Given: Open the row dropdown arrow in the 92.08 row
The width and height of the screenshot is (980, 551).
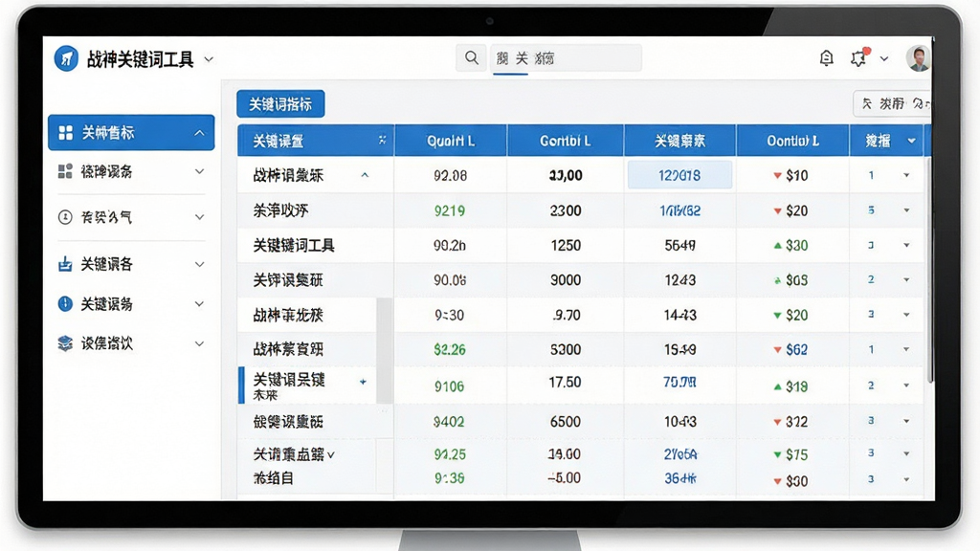Looking at the screenshot, I should point(906,176).
